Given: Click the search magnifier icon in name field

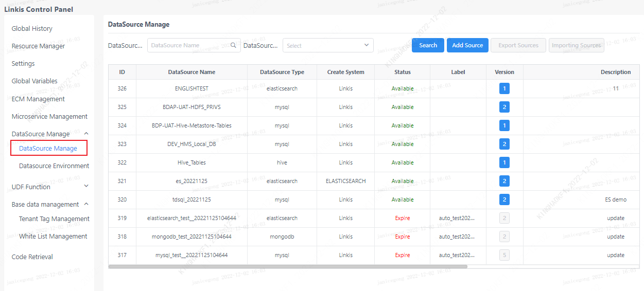Looking at the screenshot, I should 233,45.
